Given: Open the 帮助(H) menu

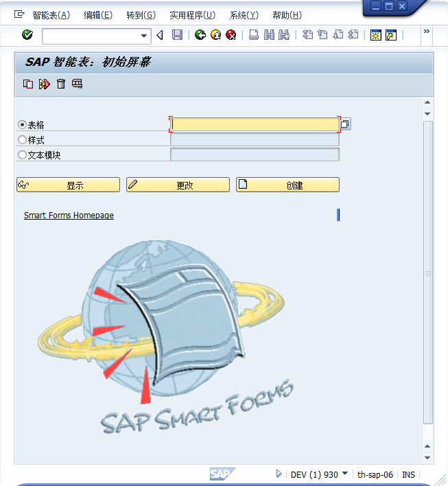Looking at the screenshot, I should coord(287,15).
